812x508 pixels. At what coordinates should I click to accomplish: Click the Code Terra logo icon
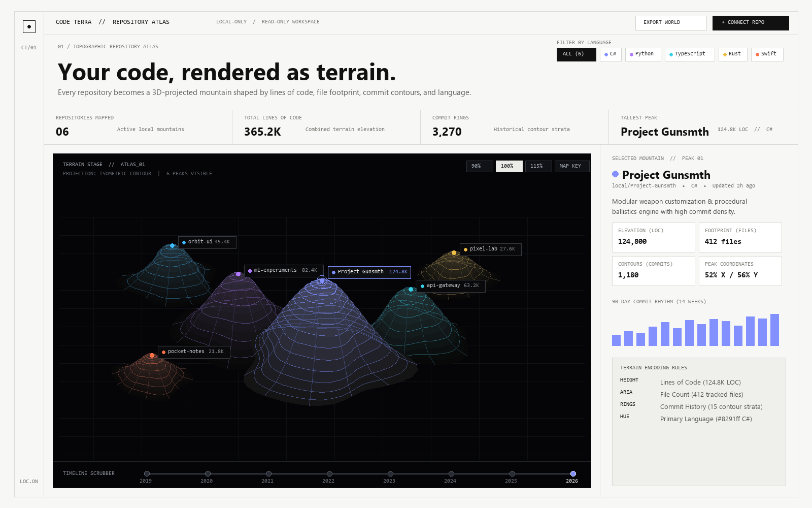tap(29, 26)
